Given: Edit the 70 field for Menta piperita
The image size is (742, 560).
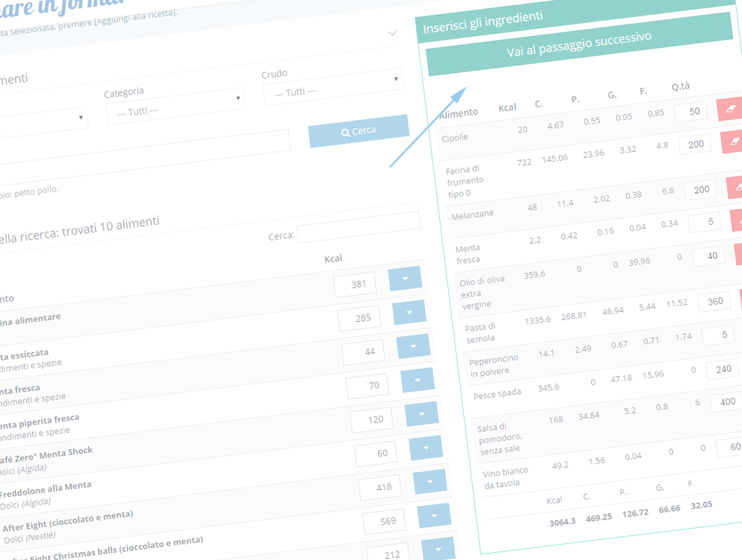Looking at the screenshot, I should 368,386.
